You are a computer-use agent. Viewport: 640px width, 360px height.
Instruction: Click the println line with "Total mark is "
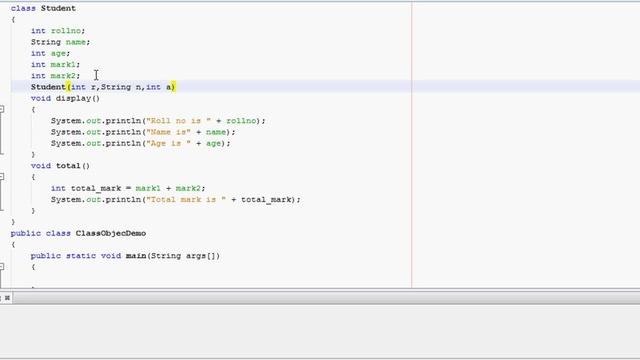point(176,200)
